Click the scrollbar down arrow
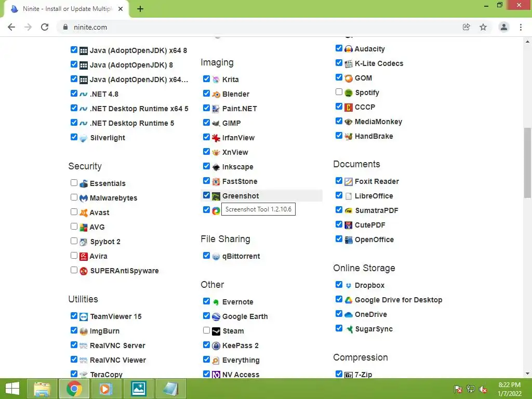532x399 pixels. [527, 374]
